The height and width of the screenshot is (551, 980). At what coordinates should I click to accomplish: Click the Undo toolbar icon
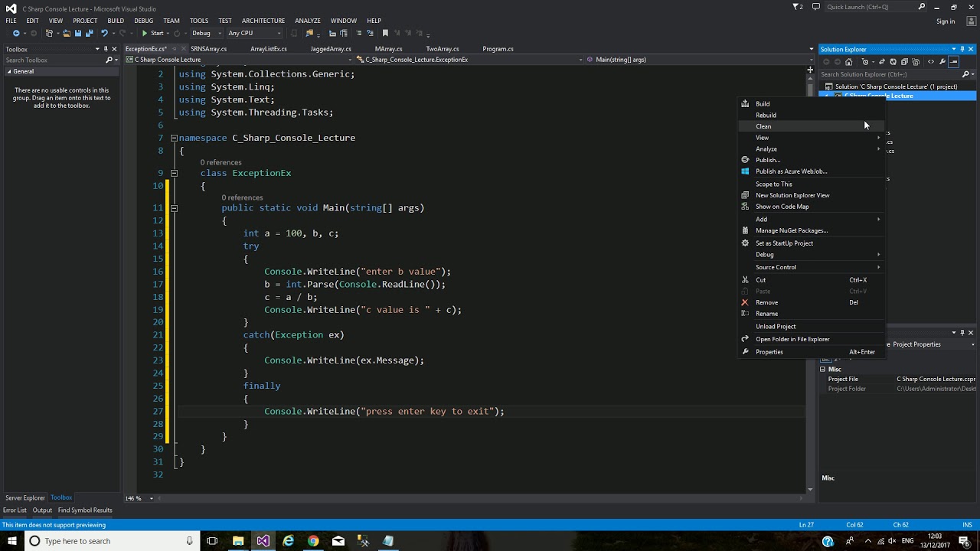coord(104,33)
